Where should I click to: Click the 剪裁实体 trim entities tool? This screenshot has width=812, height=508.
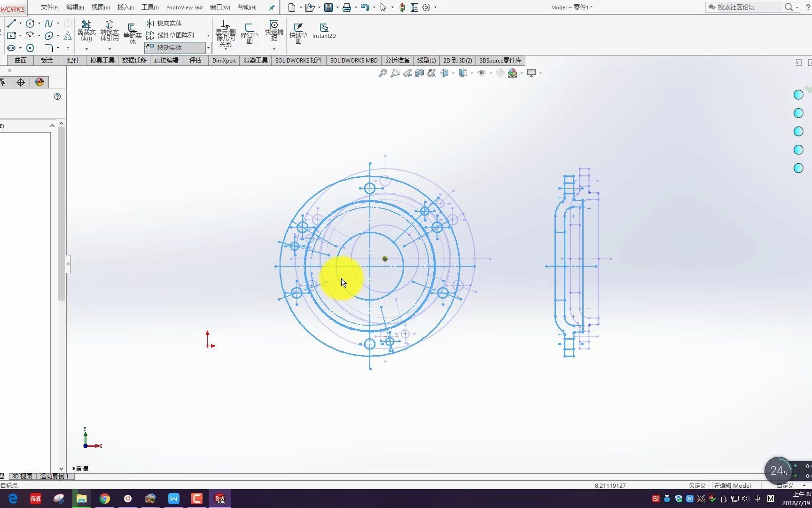(x=86, y=31)
